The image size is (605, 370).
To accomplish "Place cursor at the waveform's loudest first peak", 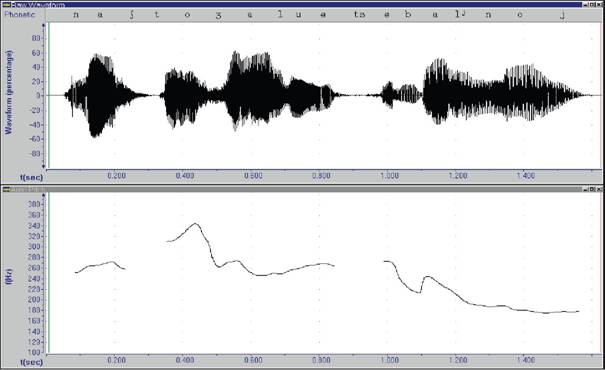I will click(x=95, y=57).
